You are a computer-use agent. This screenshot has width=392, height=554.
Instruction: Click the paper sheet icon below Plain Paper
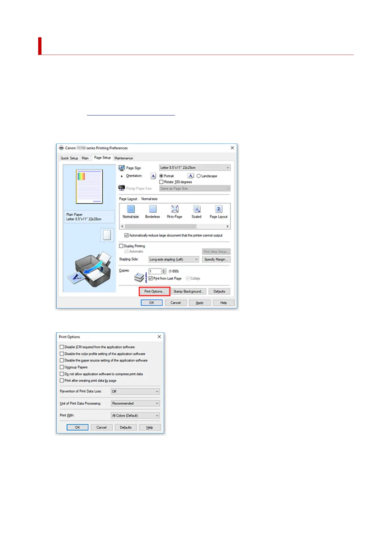coord(107,235)
